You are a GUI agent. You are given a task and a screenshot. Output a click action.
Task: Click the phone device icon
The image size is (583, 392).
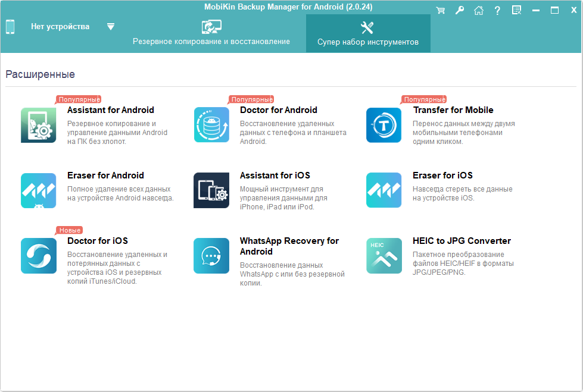click(x=10, y=27)
